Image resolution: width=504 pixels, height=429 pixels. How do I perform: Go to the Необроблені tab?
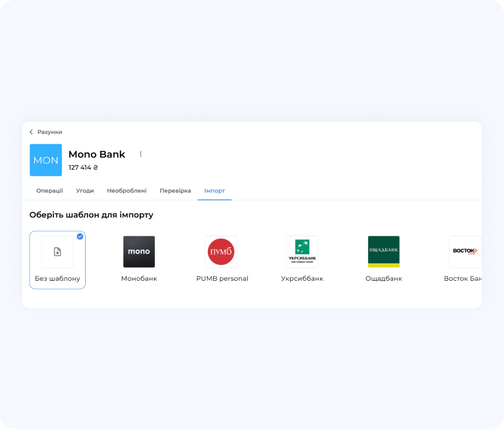pos(127,191)
